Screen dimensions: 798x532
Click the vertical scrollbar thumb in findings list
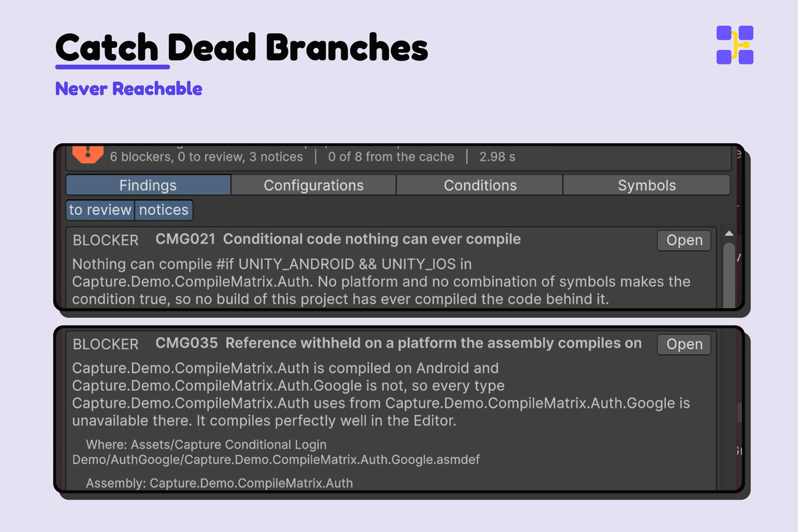(729, 275)
